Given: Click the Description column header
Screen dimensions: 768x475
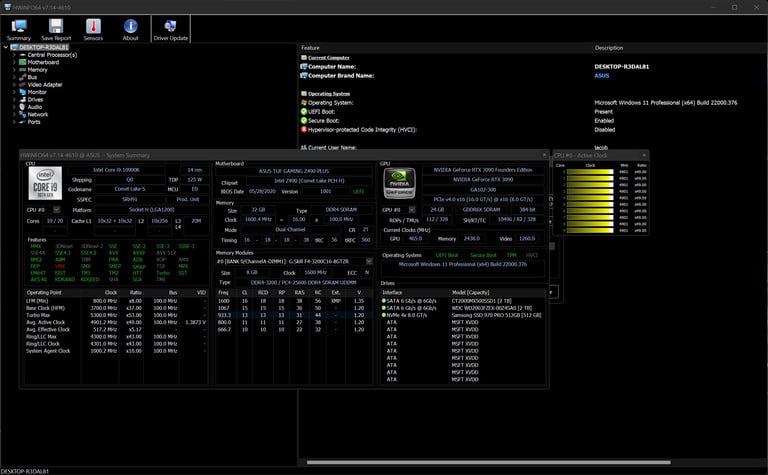Looking at the screenshot, I should (680, 48).
